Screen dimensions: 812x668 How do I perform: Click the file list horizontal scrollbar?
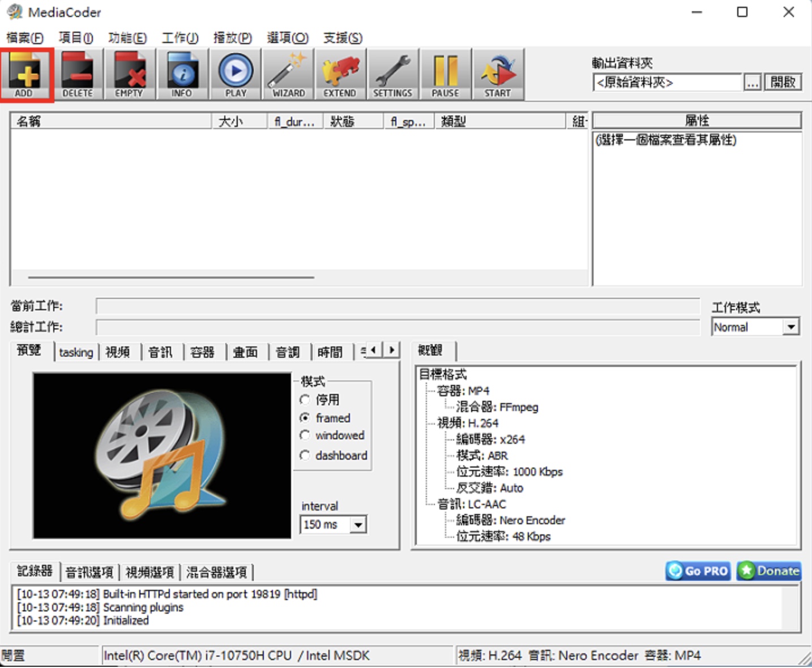click(x=171, y=277)
